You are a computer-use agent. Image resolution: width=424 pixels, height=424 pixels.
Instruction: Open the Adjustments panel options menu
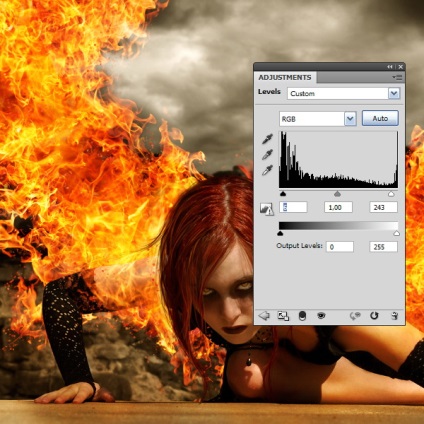coord(397,78)
